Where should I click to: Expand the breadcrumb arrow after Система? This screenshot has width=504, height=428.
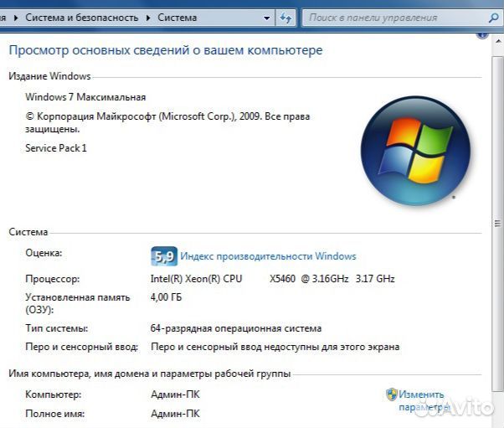pyautogui.click(x=206, y=17)
